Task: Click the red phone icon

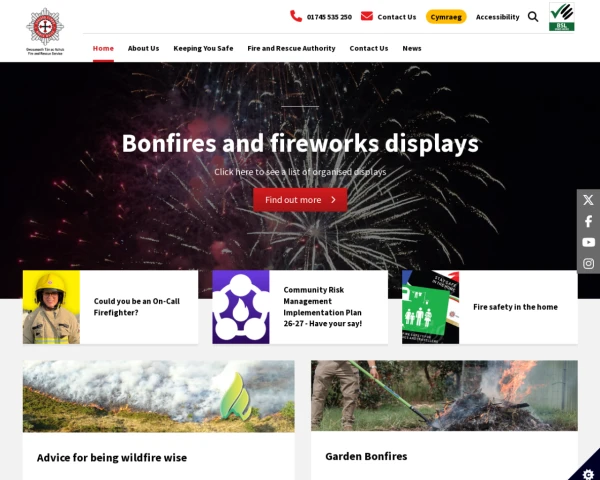Action: pyautogui.click(x=296, y=16)
